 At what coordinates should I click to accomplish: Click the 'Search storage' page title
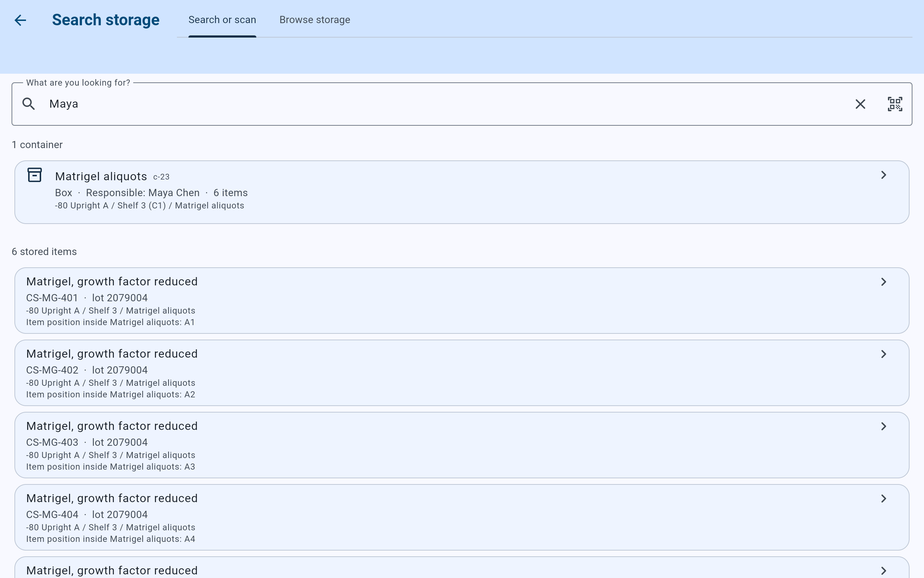106,20
